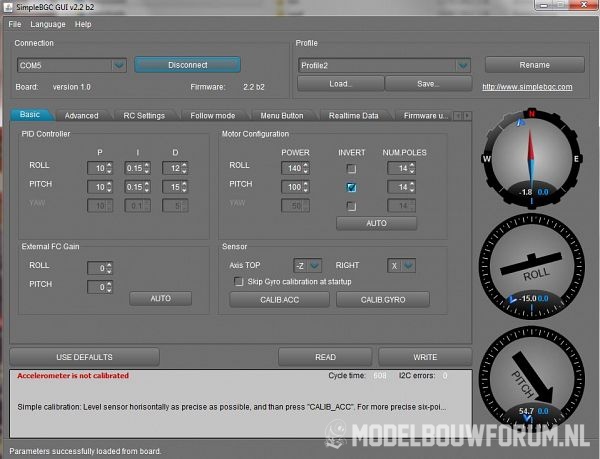Switch to the Menu Button tab
Screen dimensions: 600x459
point(282,116)
